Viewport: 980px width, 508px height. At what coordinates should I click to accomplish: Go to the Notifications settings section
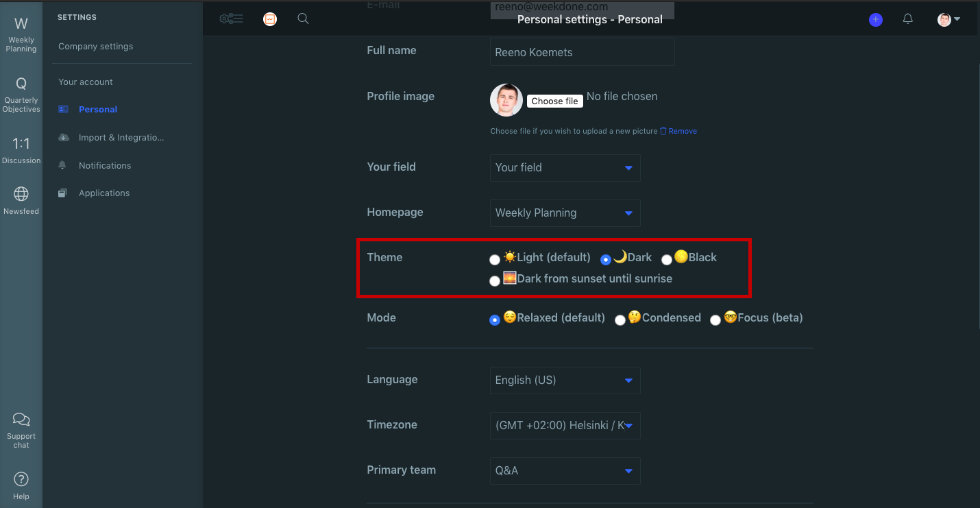(105, 165)
